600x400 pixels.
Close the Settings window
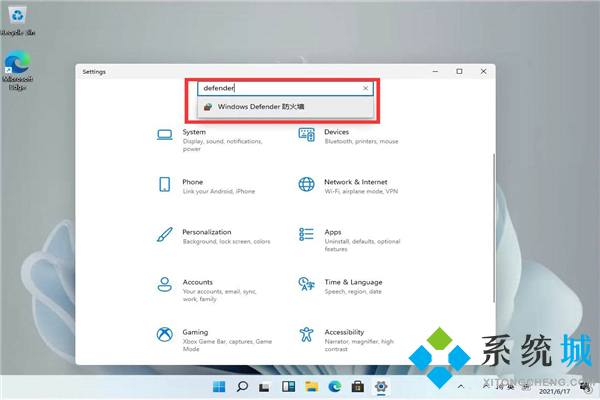[483, 72]
